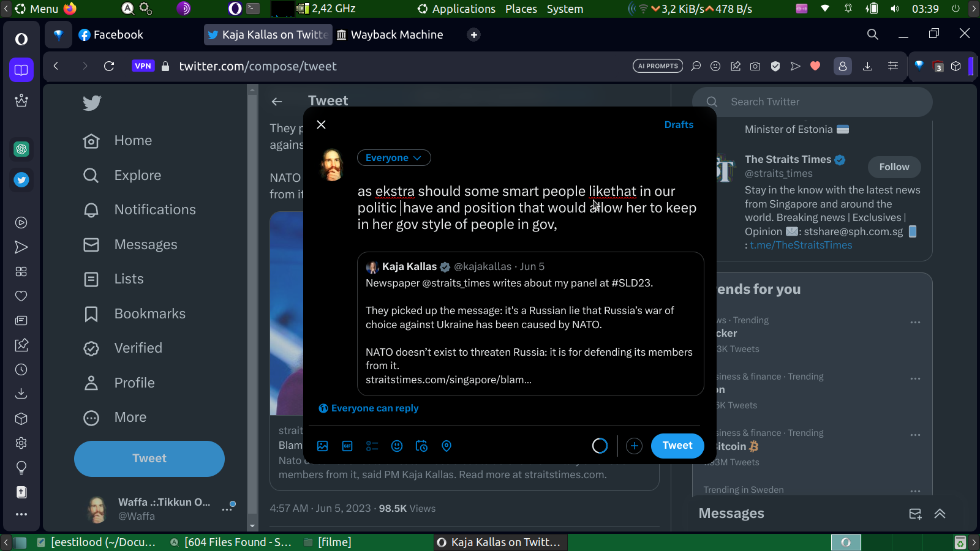
Task: Schedule the tweet with the calendar icon
Action: [421, 446]
